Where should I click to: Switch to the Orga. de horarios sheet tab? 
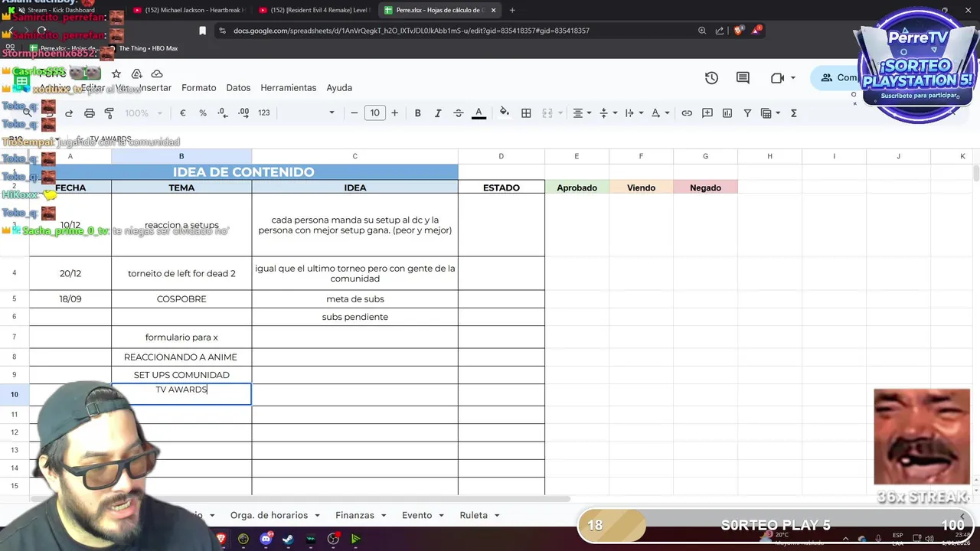click(269, 515)
